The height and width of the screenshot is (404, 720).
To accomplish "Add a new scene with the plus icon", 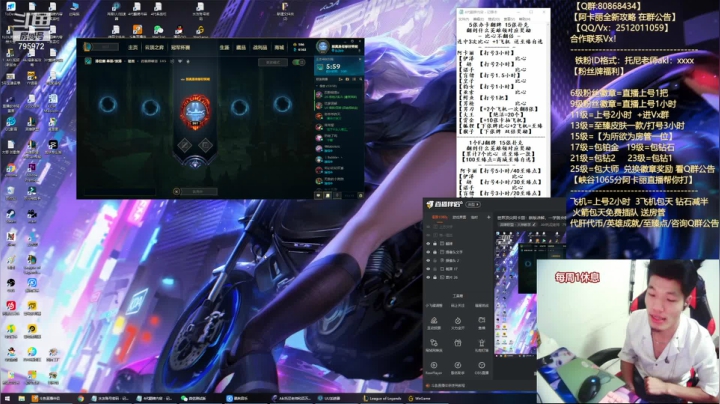I will point(489,217).
